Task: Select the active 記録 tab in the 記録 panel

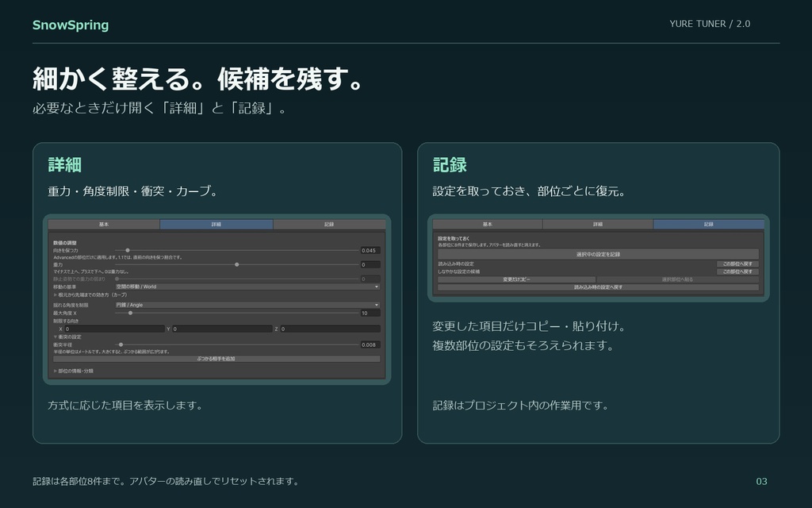Action: coord(709,225)
